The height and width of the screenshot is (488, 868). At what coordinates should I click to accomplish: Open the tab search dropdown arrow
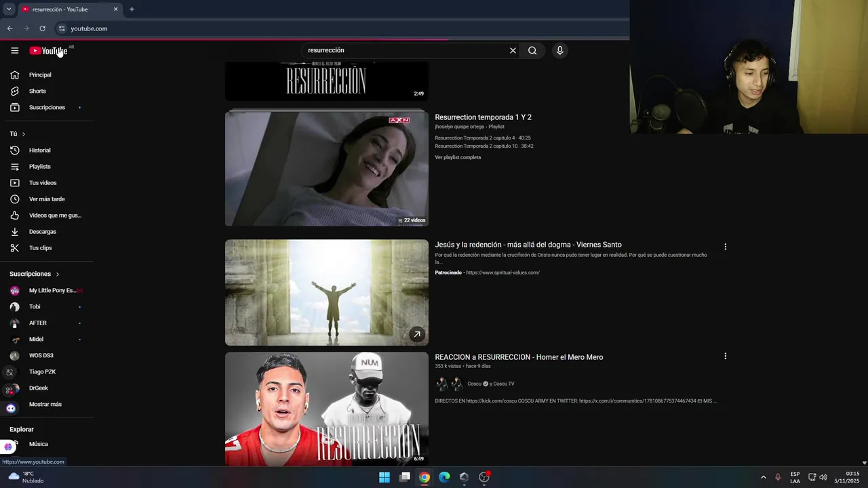9,9
